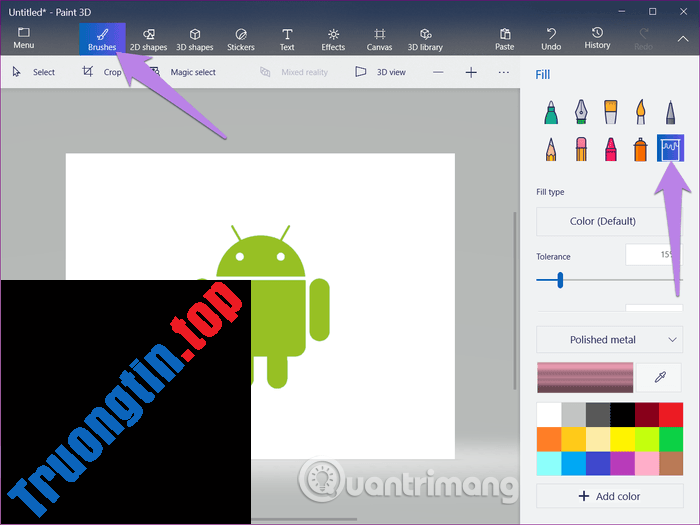Choose the green color swatch
700x525 pixels.
coord(671,439)
